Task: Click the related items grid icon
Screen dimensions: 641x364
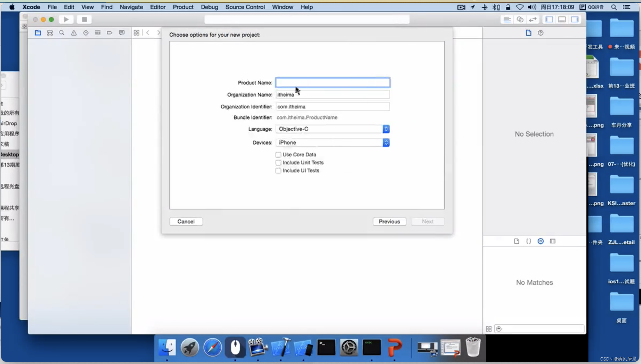Action: 136,33
